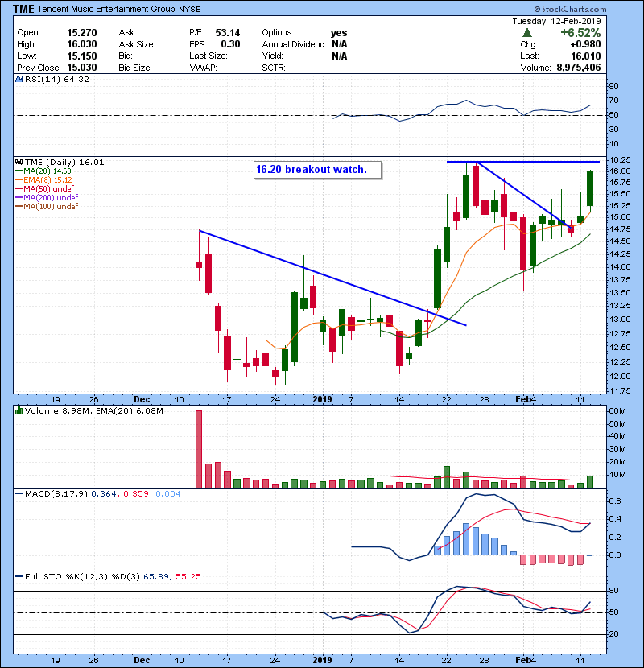The width and height of the screenshot is (644, 668).
Task: Select the Chg value +0.980
Action: point(585,44)
